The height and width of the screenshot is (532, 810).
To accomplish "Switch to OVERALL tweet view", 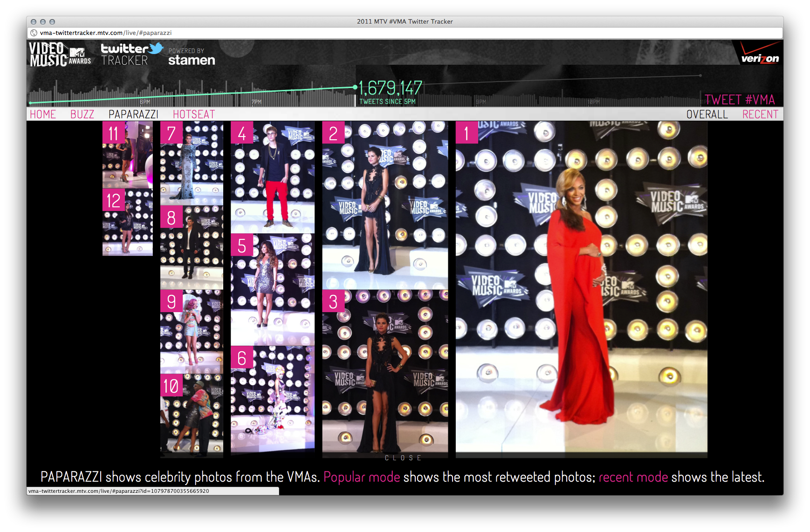I will coord(707,114).
